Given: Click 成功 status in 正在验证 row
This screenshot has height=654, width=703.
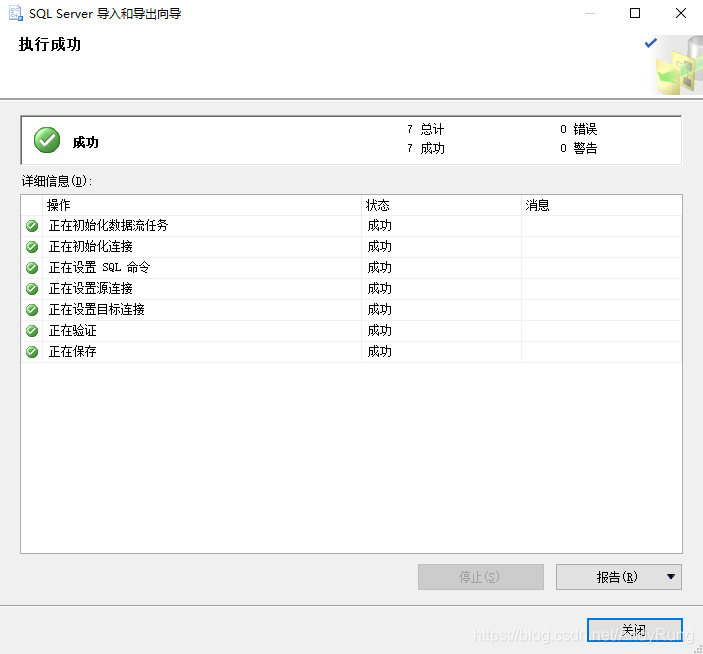Looking at the screenshot, I should click(379, 331).
